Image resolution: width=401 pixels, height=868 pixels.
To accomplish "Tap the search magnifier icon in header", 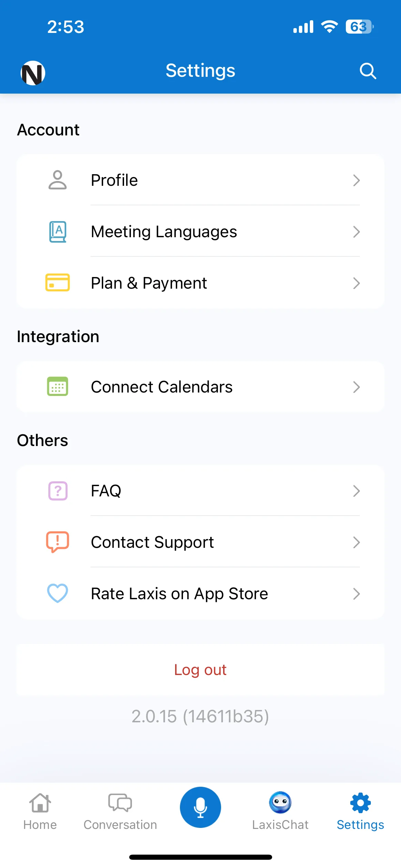I will click(x=368, y=71).
